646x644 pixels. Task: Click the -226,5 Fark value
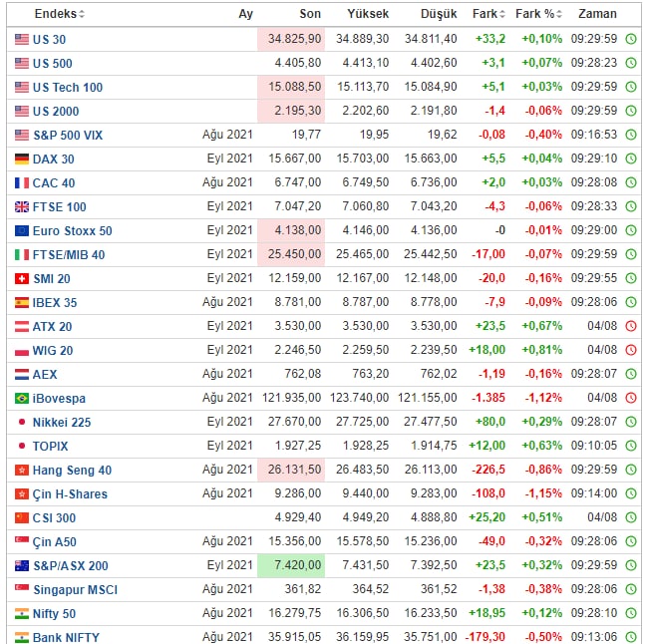[x=488, y=469]
